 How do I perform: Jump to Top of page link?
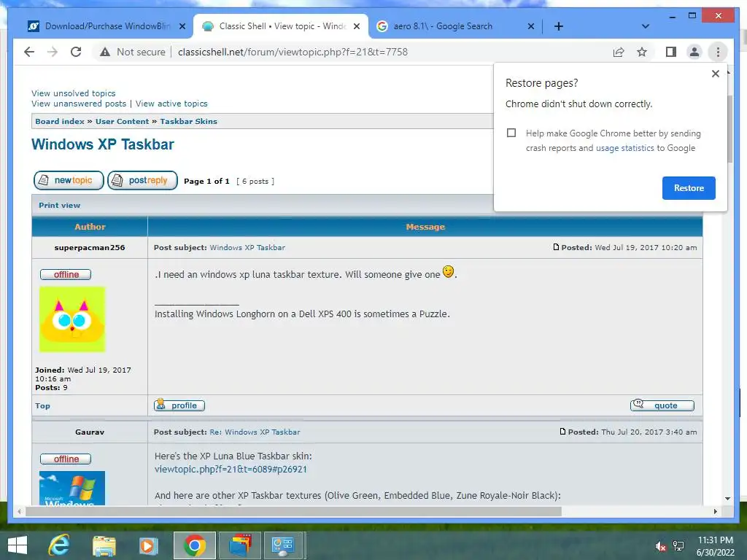pos(42,405)
